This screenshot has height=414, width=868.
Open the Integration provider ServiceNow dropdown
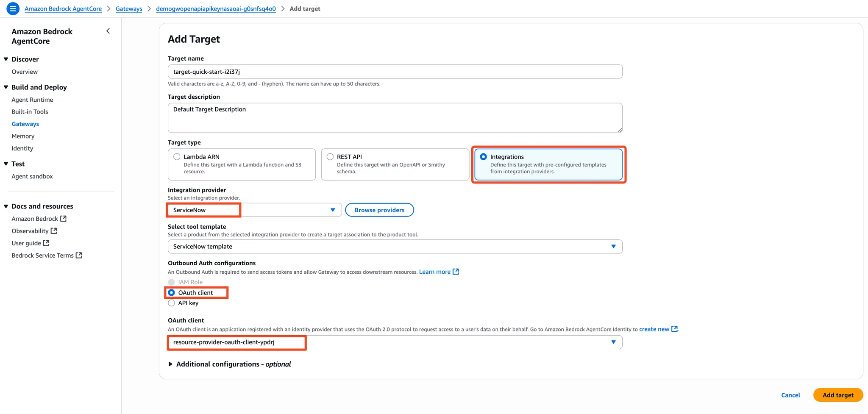coord(255,210)
